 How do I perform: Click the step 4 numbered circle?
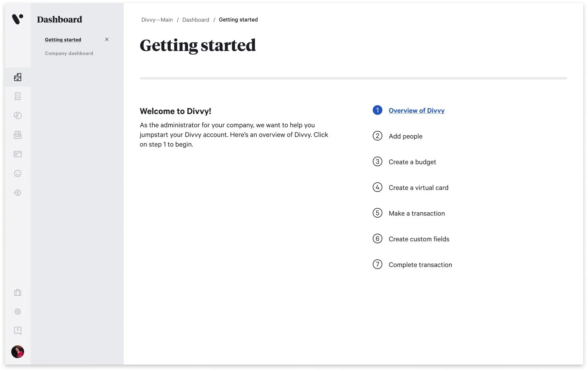coord(378,187)
